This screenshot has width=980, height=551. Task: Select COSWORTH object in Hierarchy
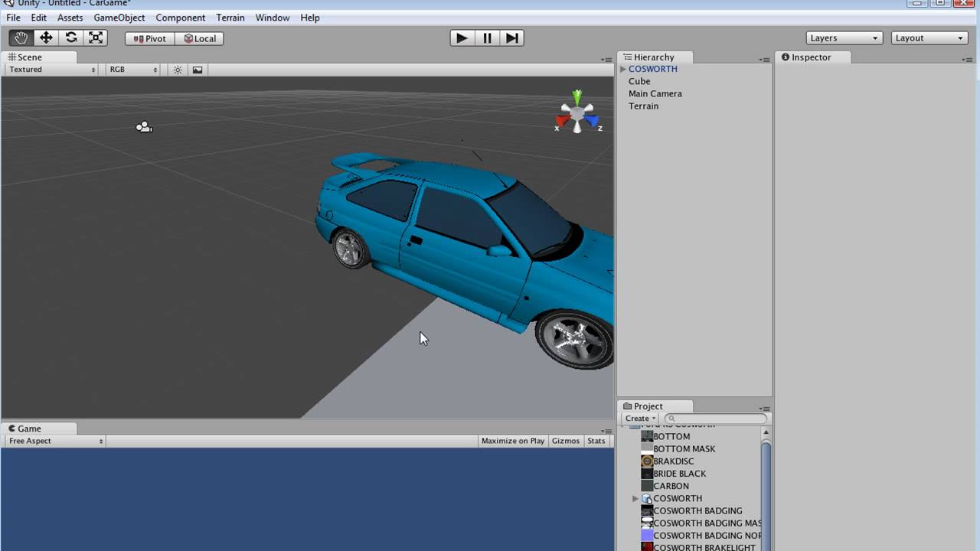coord(653,69)
